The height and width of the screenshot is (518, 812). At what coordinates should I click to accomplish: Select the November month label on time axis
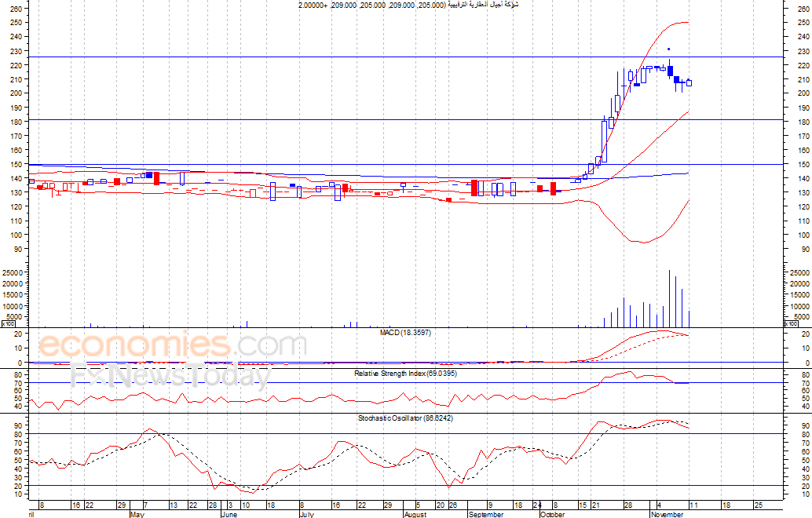point(667,514)
